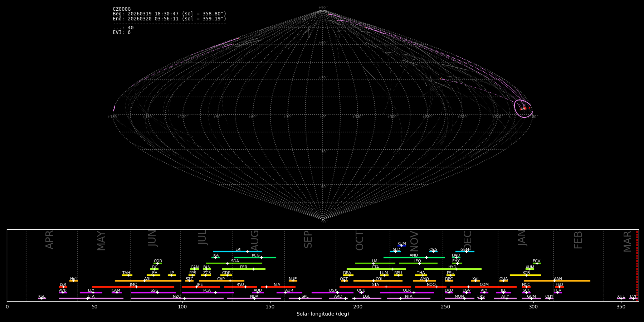Click the OER shower label
The width and height of the screenshot is (644, 322).
407,291
